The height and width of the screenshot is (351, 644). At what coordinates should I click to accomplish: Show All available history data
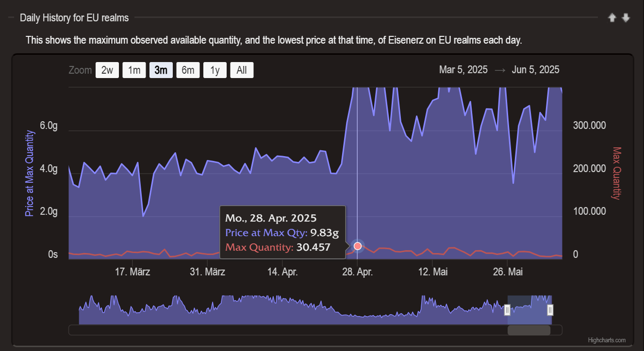click(242, 69)
